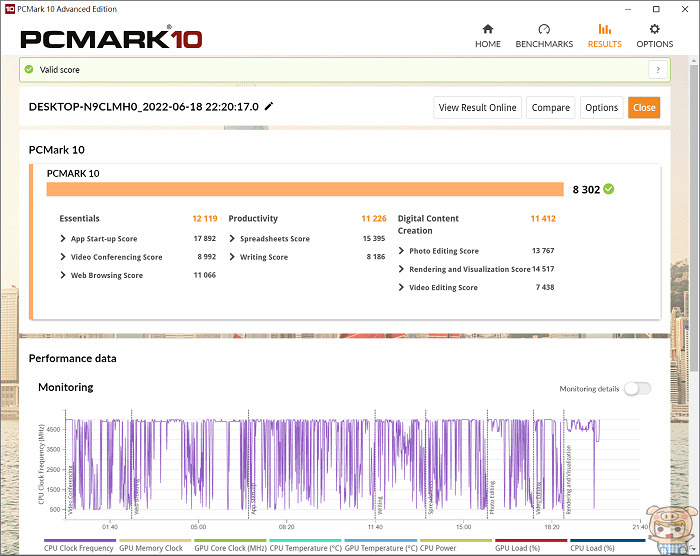Click the Essentials heading

pos(79,218)
